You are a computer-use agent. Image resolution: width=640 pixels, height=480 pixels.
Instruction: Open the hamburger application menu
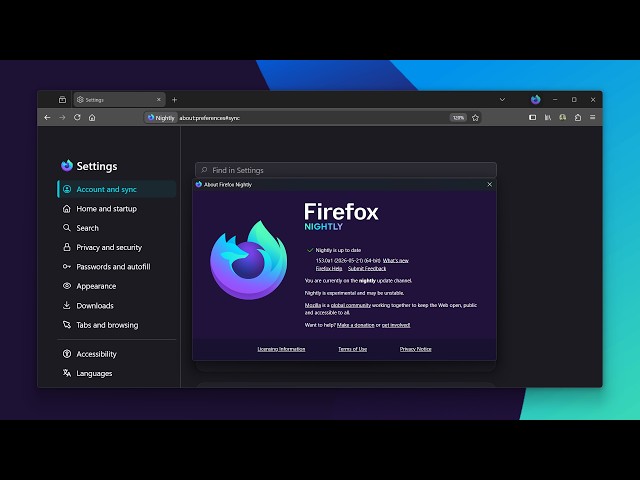click(x=593, y=118)
